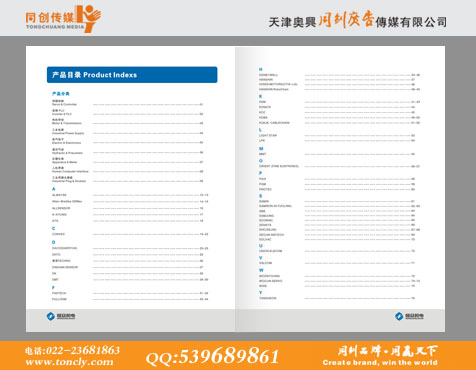This screenshot has width=476, height=370.
Task: Click the blue letter A section heading
Action: (x=53, y=189)
